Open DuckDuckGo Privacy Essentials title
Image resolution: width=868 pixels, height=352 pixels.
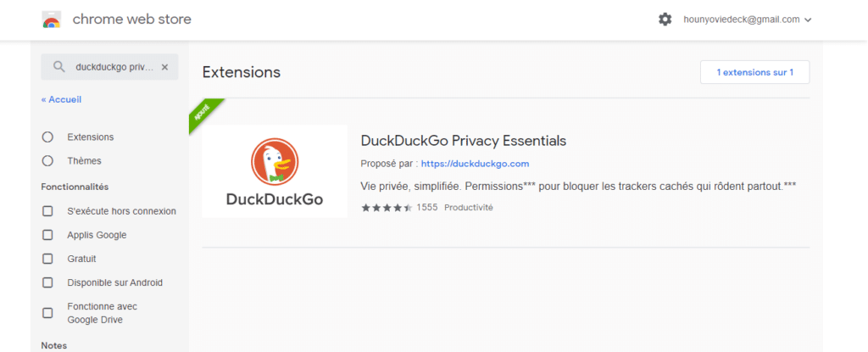pos(464,141)
